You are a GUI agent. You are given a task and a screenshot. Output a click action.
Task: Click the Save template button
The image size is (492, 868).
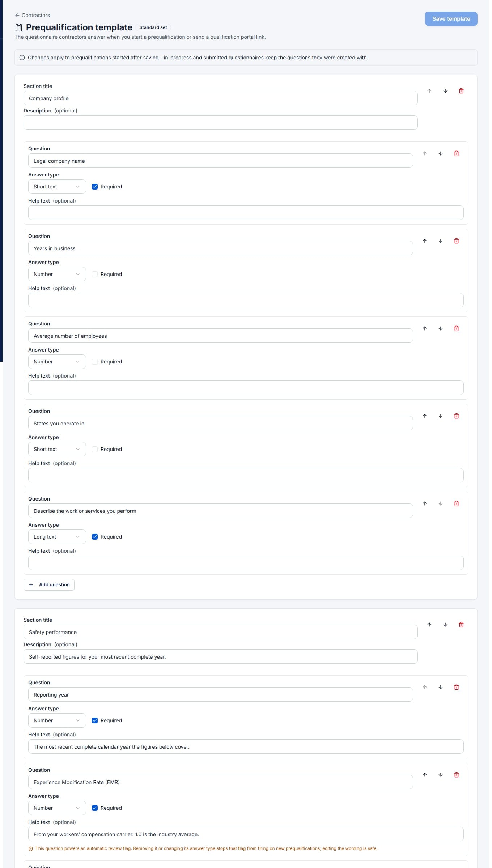(451, 19)
